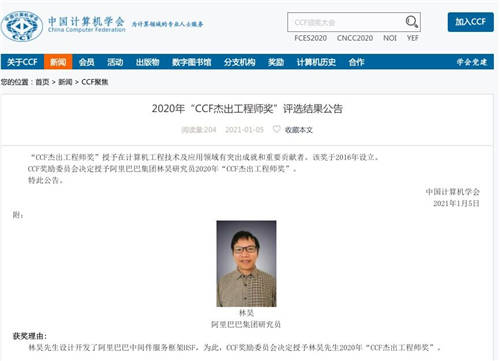Select the 新闻 navigation tab
This screenshot has width=500, height=361.
point(58,62)
